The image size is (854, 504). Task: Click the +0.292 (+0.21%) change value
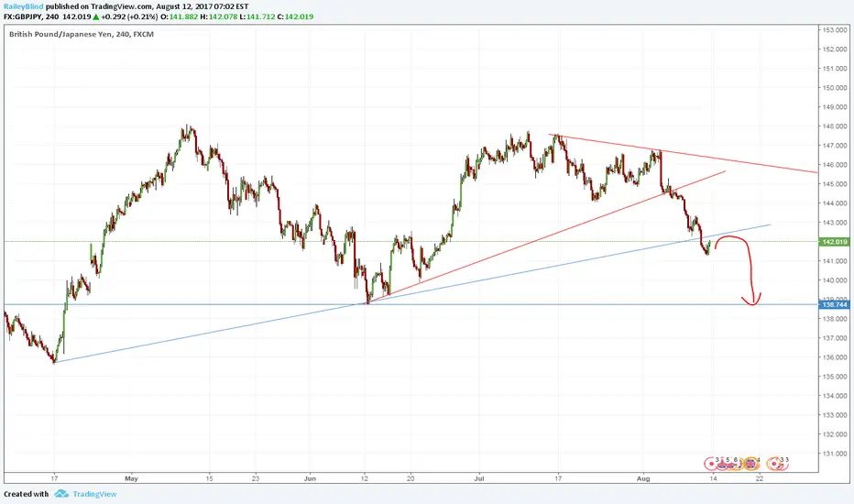(x=129, y=16)
